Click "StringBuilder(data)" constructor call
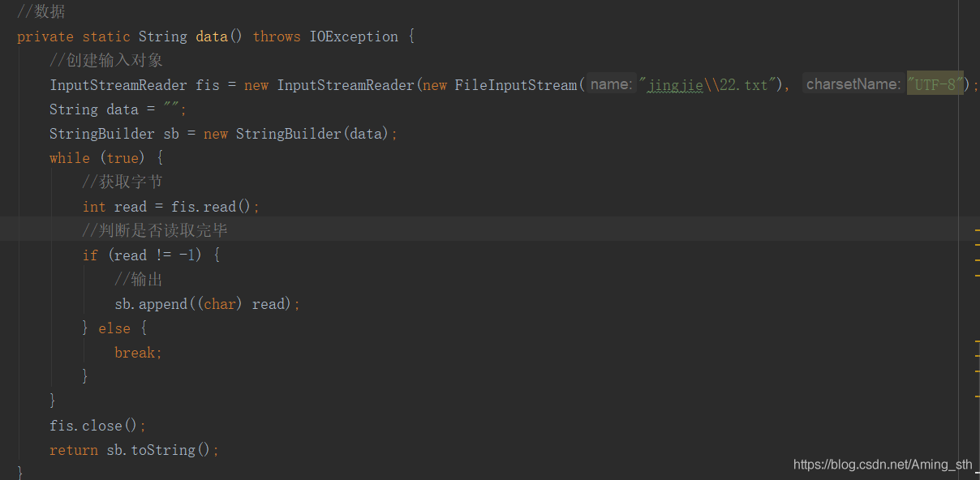Screen dimensions: 980x480 [x=313, y=134]
